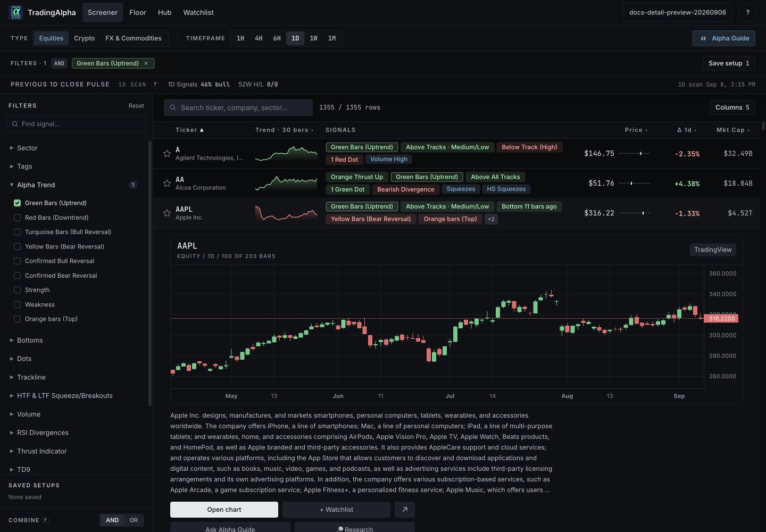Open the Columns 5 selector
This screenshot has width=766, height=532.
coord(732,107)
